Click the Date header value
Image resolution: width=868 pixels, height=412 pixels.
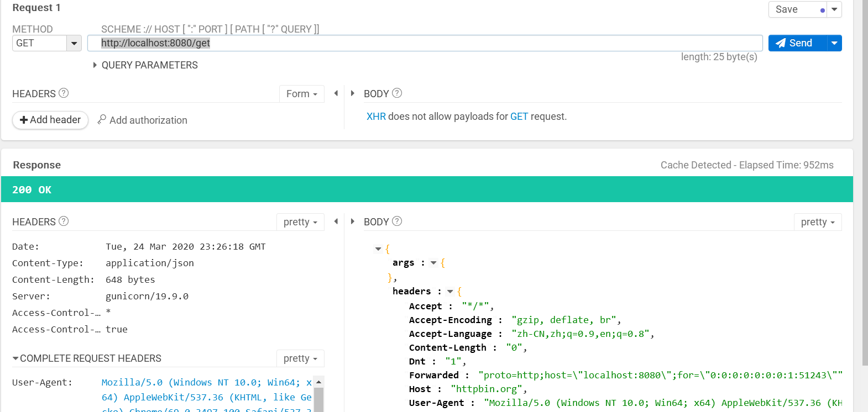186,247
